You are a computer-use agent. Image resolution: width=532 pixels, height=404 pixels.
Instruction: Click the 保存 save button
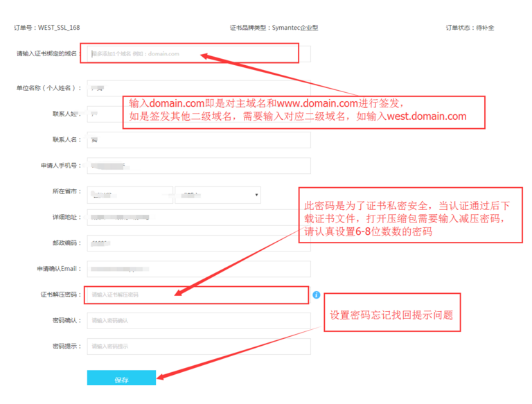pos(121,378)
